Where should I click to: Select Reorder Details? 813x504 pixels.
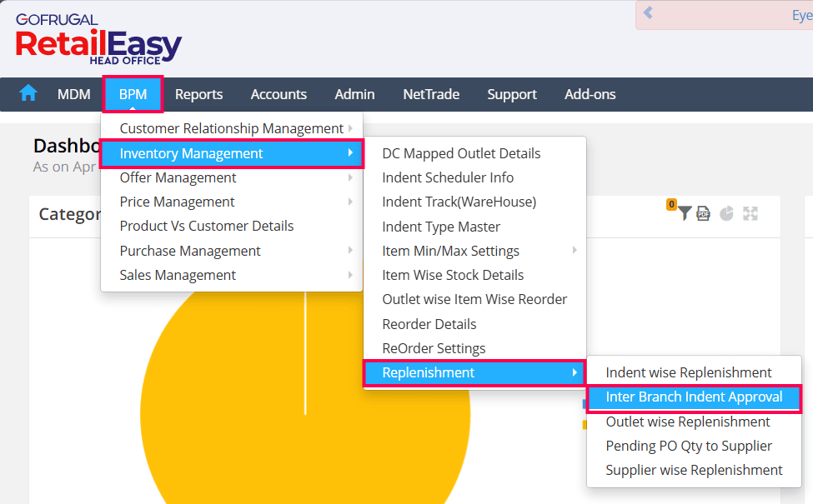point(475,324)
